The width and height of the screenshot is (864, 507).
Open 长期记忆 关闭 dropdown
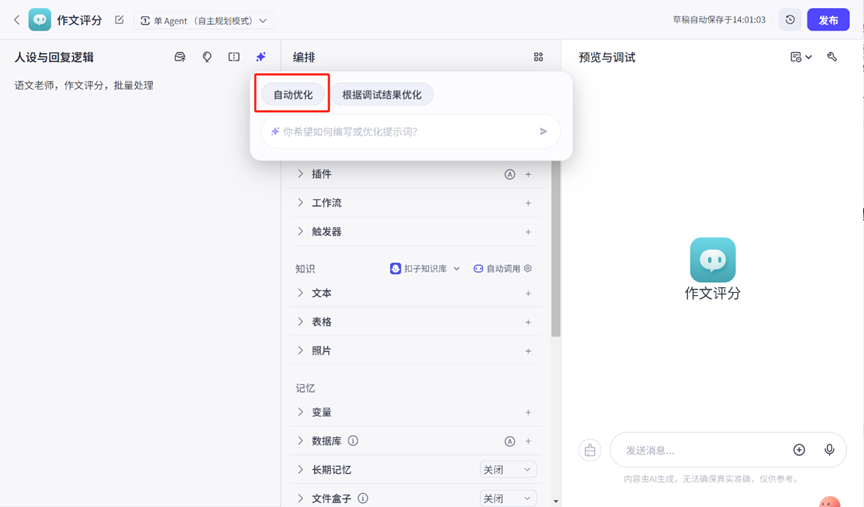click(x=507, y=470)
